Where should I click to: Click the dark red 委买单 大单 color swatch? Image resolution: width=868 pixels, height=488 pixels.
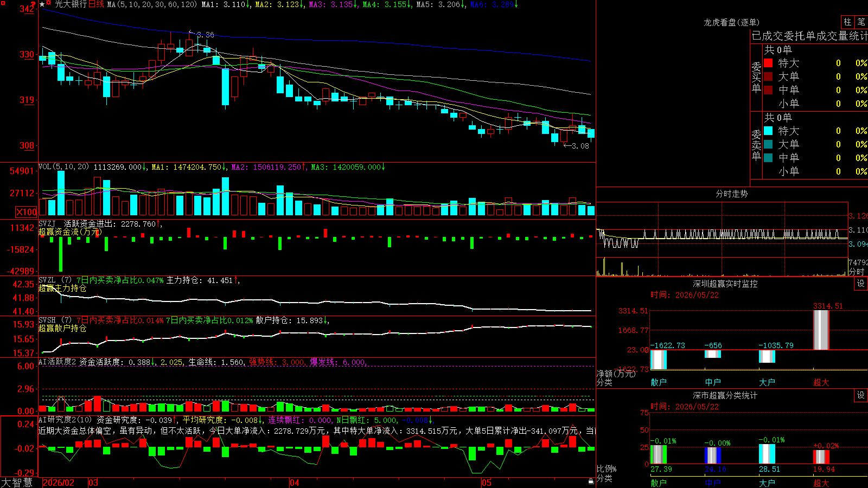[768, 76]
